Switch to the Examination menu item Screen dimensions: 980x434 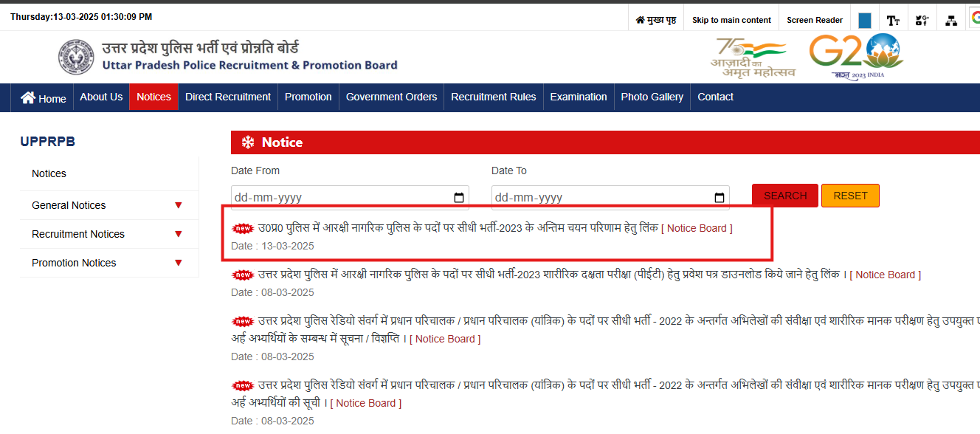(579, 97)
